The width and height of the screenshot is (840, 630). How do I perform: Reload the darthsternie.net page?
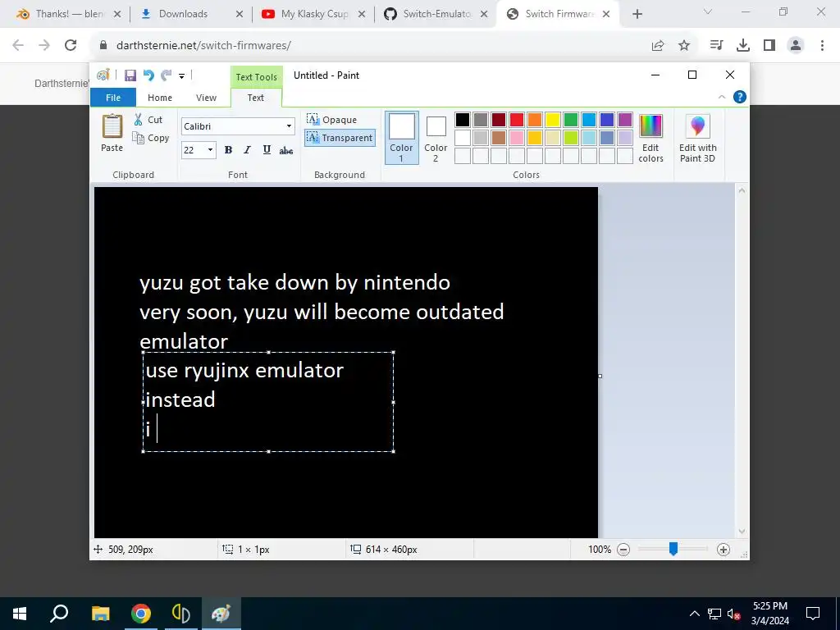point(71,46)
